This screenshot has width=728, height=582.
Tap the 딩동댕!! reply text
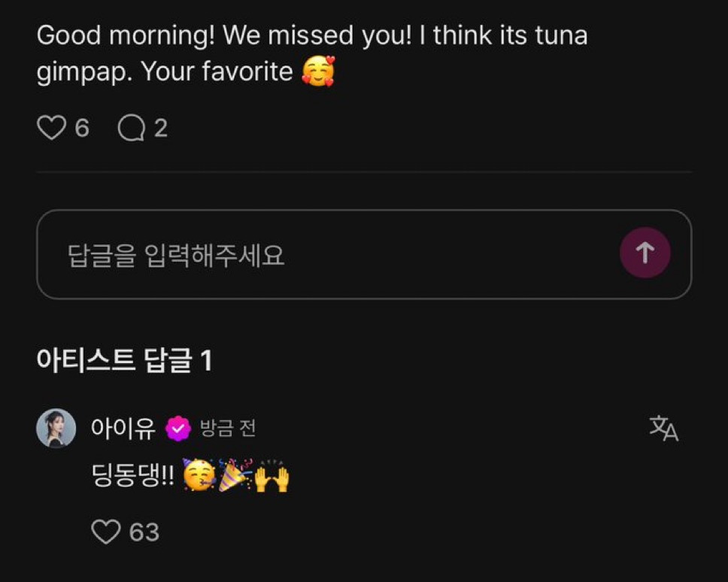point(132,477)
